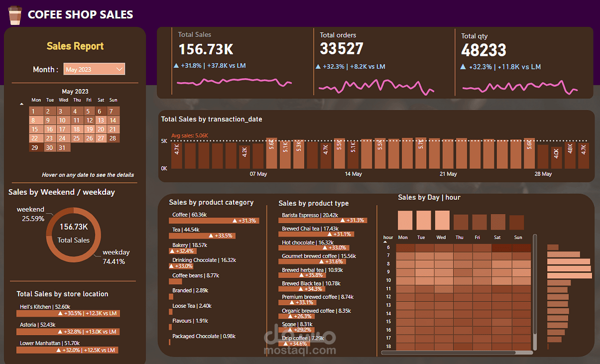The image size is (600, 364).
Task: Click the Brewed herbal tea | 10.93k label
Action: (312, 270)
